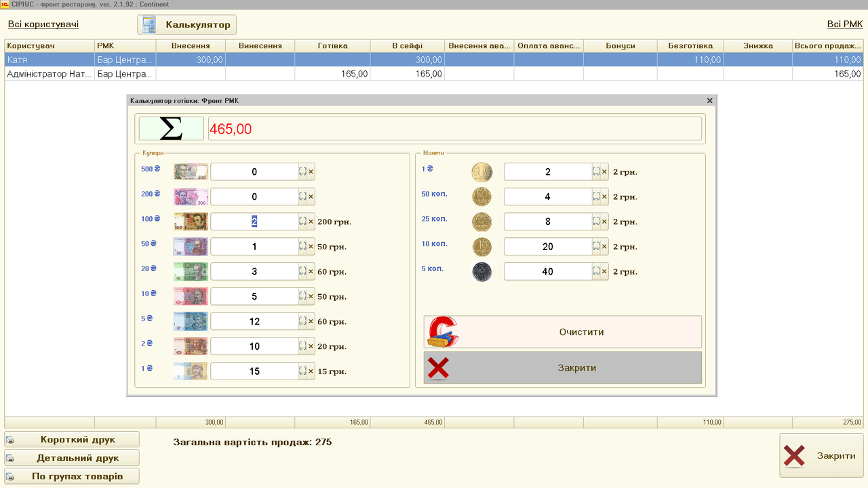The width and height of the screenshot is (868, 488).
Task: Open the Всі РМК link
Action: click(844, 24)
